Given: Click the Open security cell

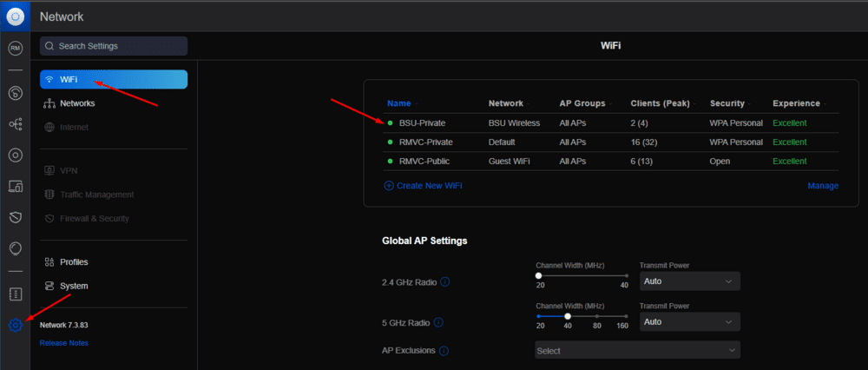Looking at the screenshot, I should pyautogui.click(x=720, y=162).
